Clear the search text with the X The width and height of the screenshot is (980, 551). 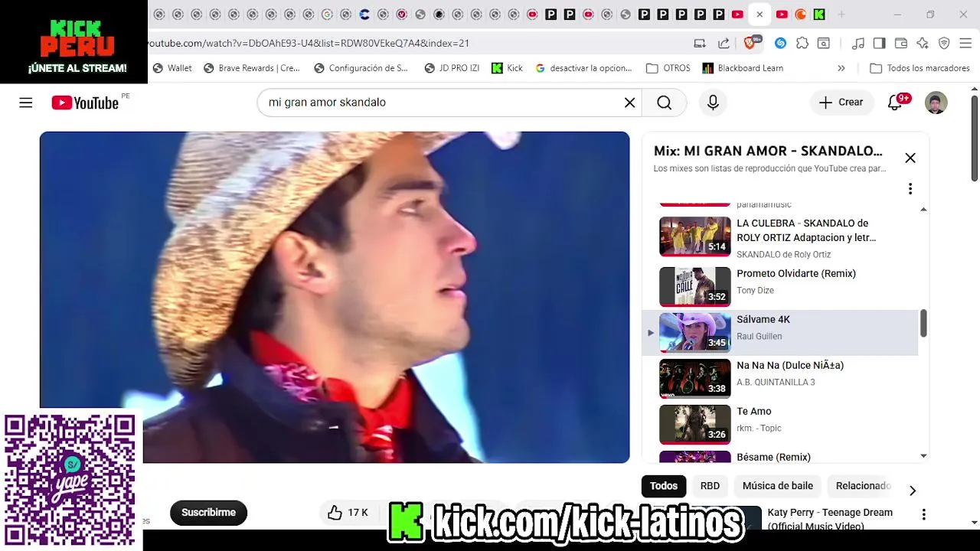click(x=629, y=103)
